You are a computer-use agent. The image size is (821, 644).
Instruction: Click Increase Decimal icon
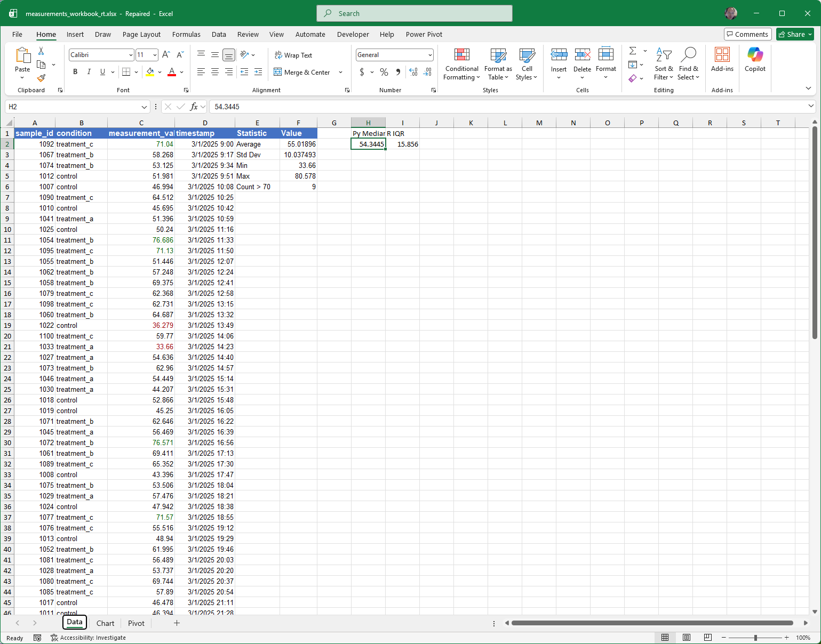[413, 72]
